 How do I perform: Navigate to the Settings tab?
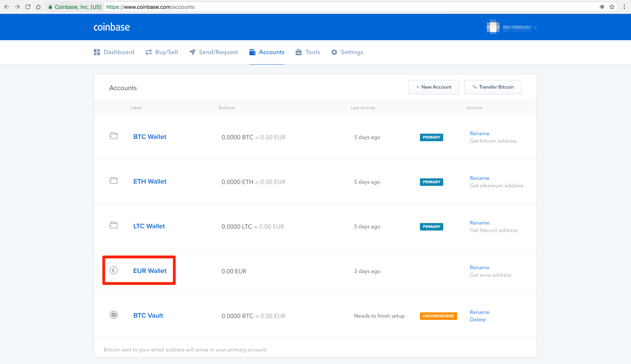pos(347,52)
